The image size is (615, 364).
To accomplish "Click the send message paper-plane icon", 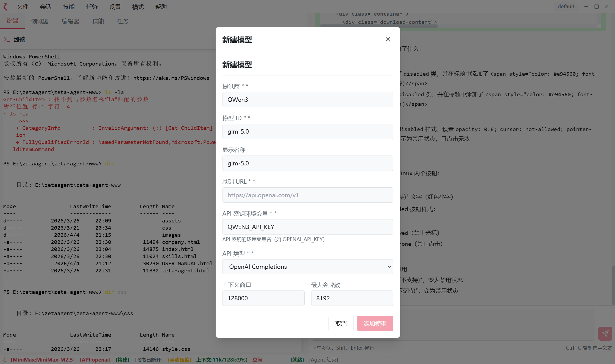I will coord(605,333).
